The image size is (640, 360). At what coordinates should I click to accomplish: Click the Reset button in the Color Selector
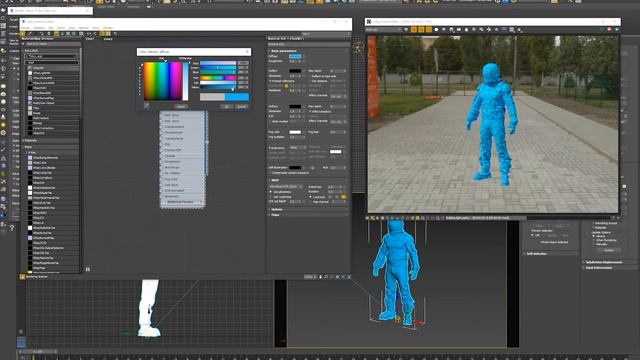tap(181, 106)
